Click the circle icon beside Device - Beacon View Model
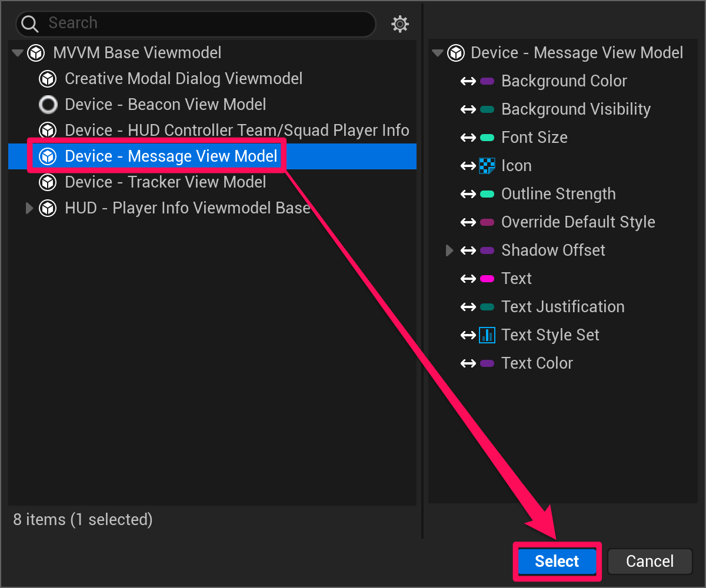 [48, 104]
